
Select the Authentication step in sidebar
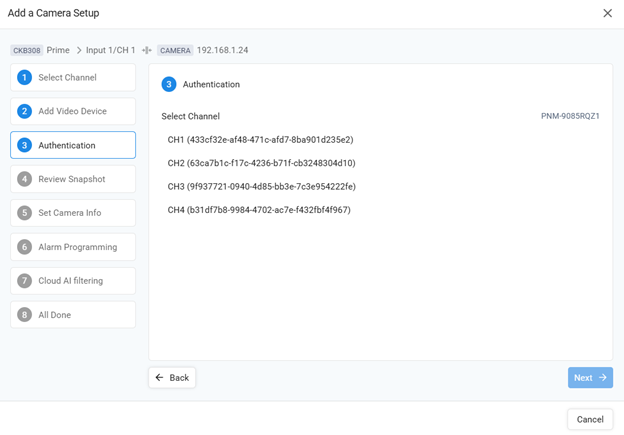(73, 145)
